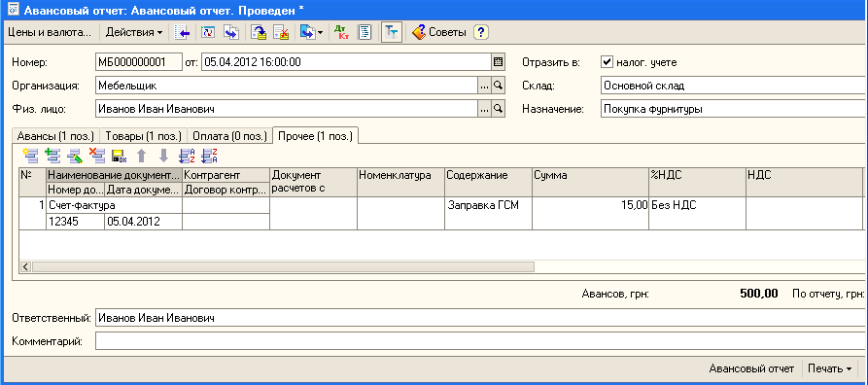Toggle the налог. учете checkbox
Image resolution: width=868 pixels, height=385 pixels.
607,62
